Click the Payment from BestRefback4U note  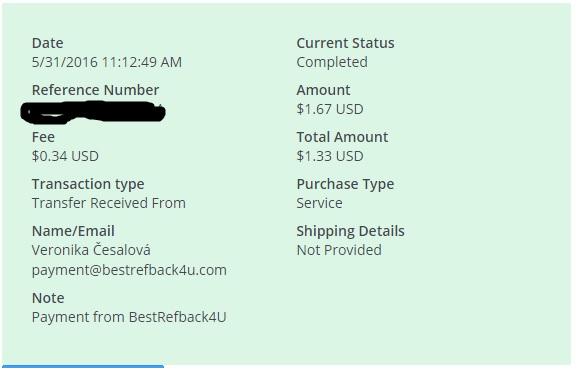tap(129, 317)
